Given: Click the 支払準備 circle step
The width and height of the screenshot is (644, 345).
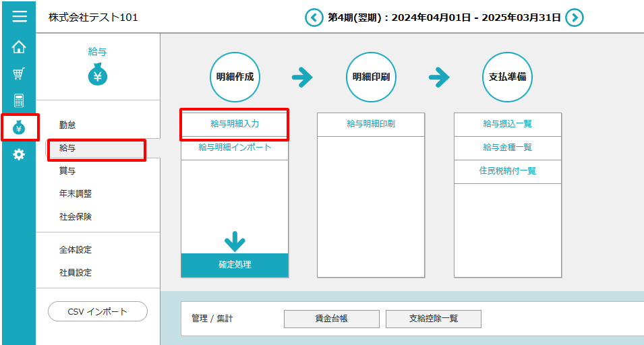Looking at the screenshot, I should point(507,77).
